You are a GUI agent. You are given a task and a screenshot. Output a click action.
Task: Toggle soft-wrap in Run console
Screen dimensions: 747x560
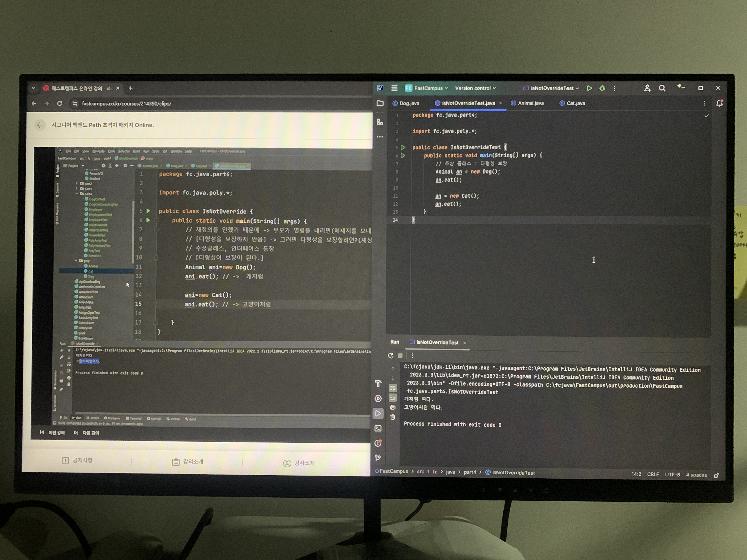coord(392,388)
